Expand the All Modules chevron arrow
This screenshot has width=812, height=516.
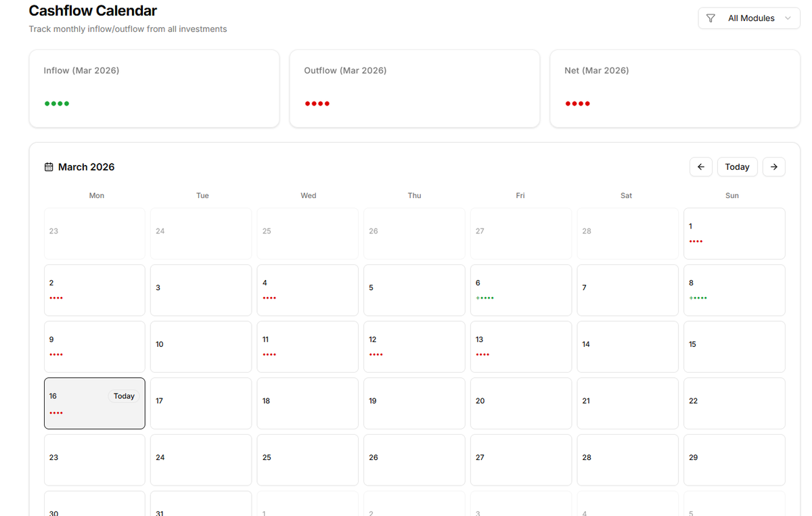[788, 18]
